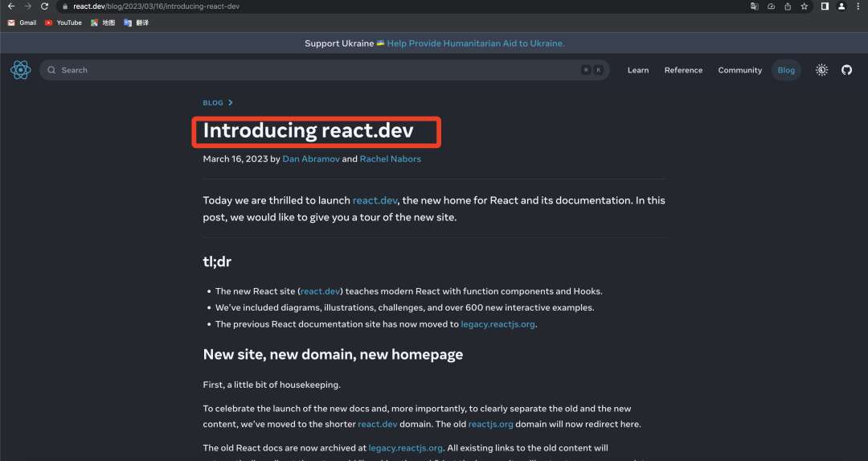The height and width of the screenshot is (461, 868).
Task: Click the March 16, 2023 date text
Action: tap(235, 159)
